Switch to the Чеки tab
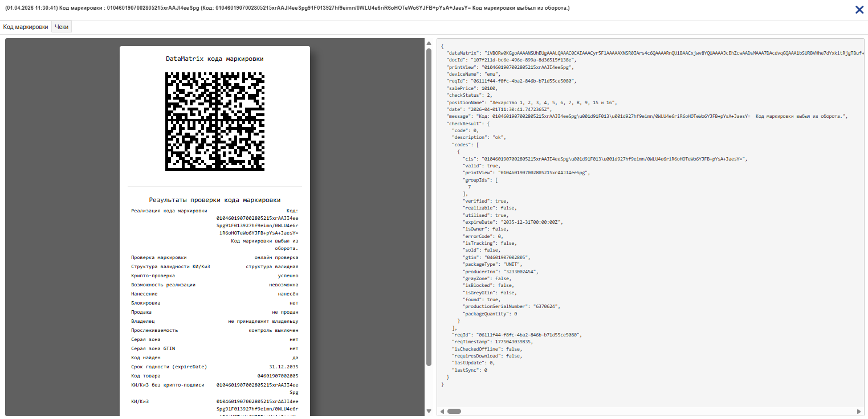 (62, 27)
